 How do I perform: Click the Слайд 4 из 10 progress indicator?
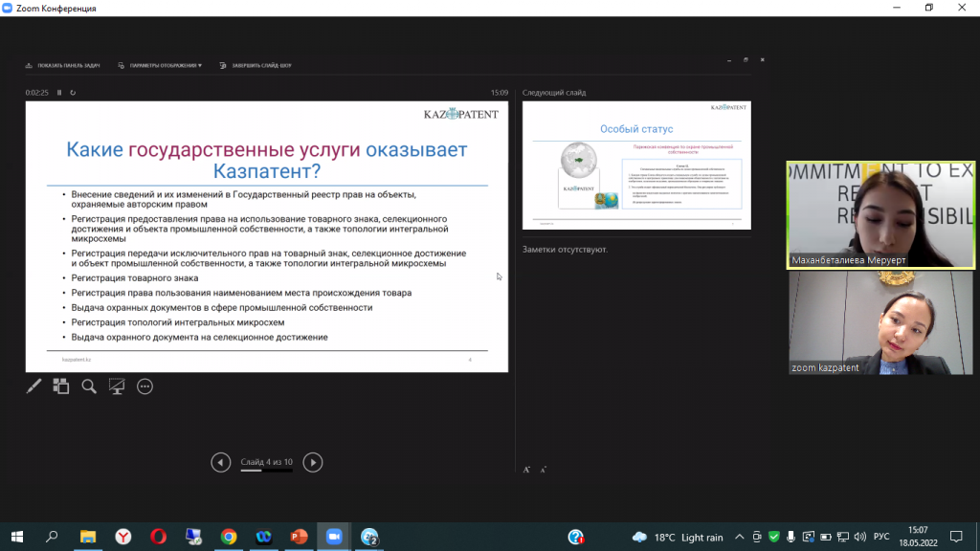pos(266,463)
